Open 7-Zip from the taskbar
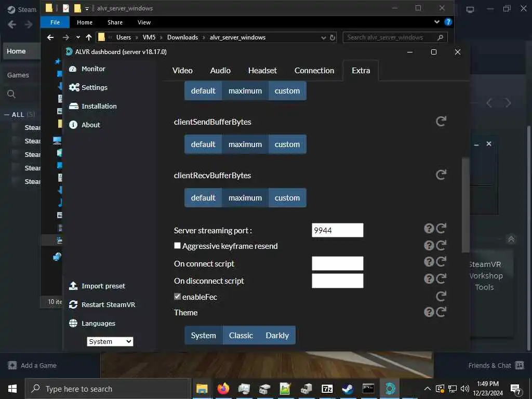The image size is (532, 399). tap(327, 389)
